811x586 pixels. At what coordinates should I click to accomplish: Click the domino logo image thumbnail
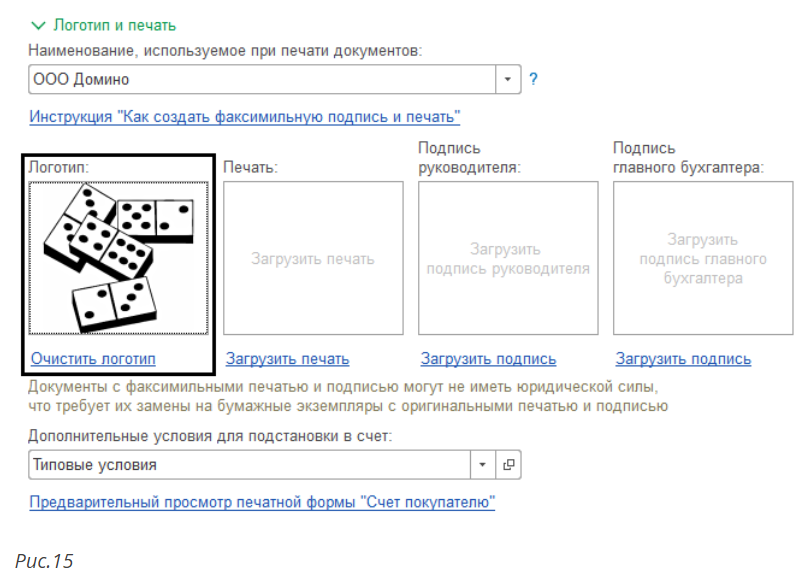pos(119,258)
